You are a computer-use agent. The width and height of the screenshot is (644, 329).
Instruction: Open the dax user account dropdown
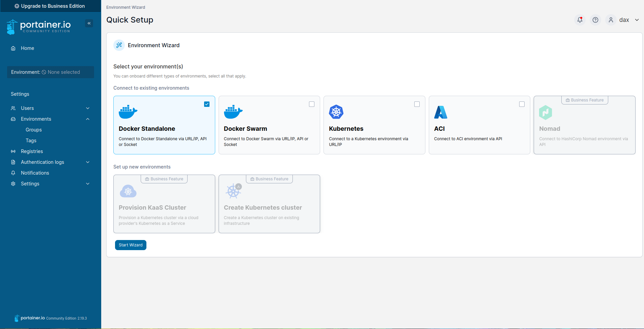pyautogui.click(x=624, y=20)
